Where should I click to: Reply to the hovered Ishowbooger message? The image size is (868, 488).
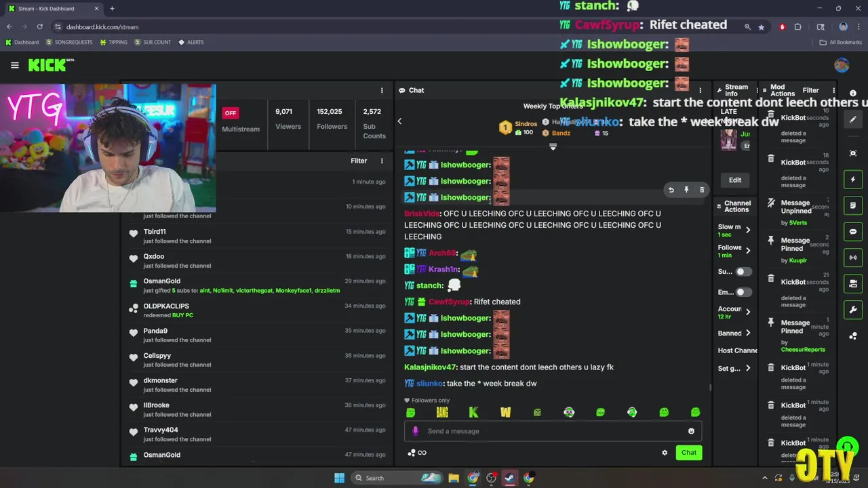pos(671,190)
